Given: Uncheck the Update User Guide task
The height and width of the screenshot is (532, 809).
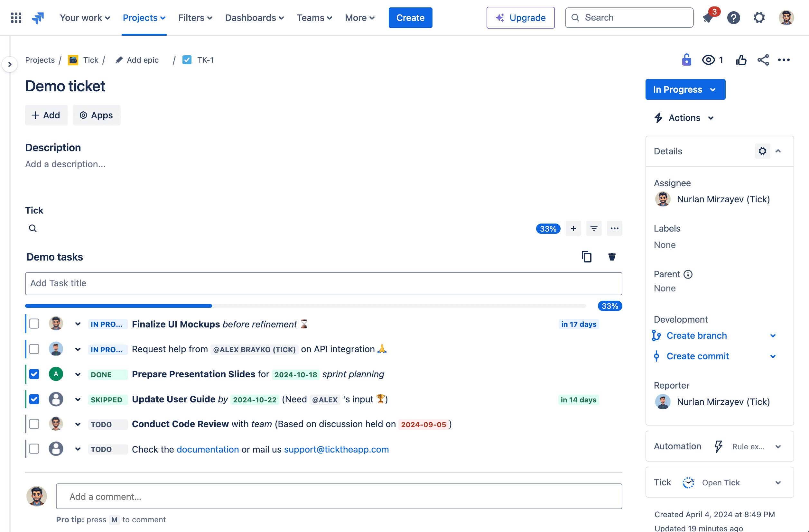Looking at the screenshot, I should pyautogui.click(x=34, y=399).
